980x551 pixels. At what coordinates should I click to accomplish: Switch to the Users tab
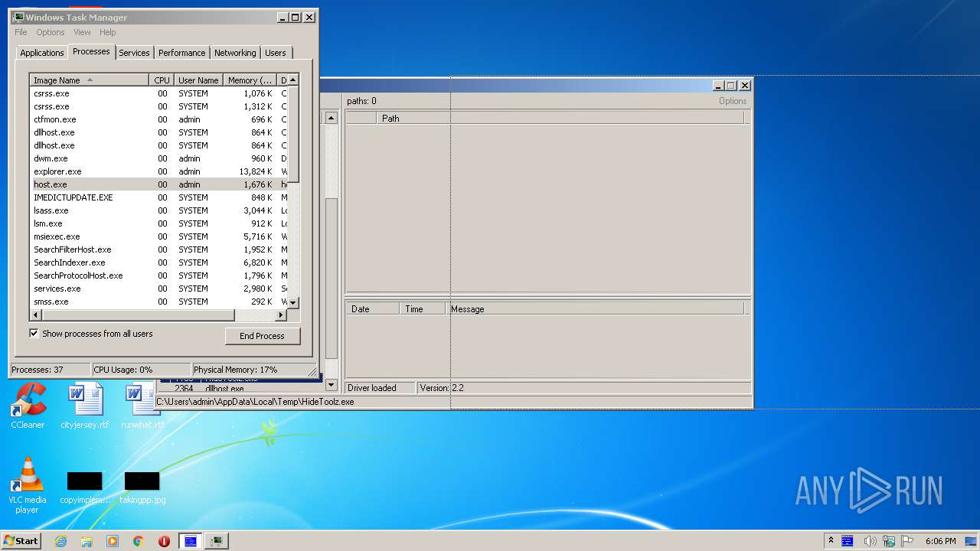(x=276, y=53)
